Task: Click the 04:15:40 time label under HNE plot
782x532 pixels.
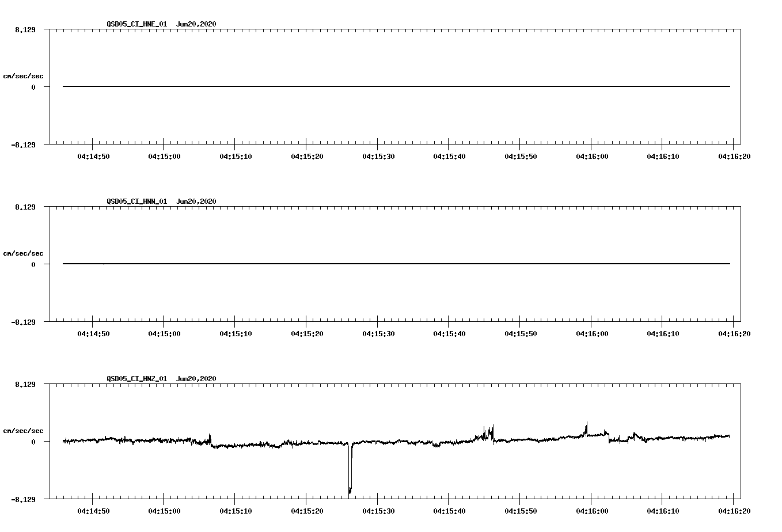Action: click(449, 156)
